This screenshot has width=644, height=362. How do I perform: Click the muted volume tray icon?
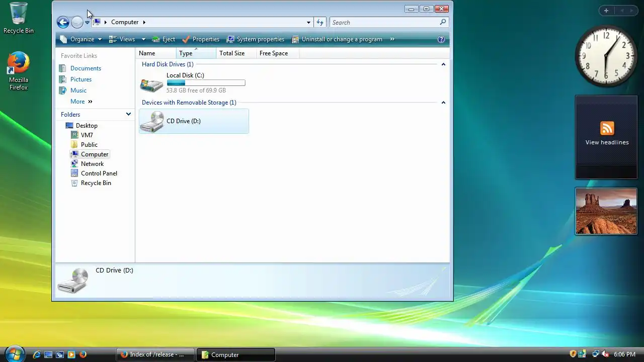click(605, 354)
